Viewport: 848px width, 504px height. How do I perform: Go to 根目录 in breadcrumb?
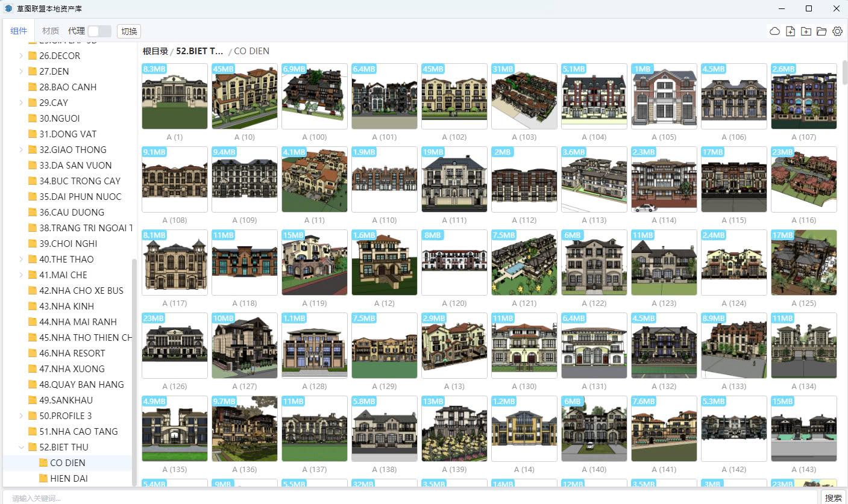[155, 51]
